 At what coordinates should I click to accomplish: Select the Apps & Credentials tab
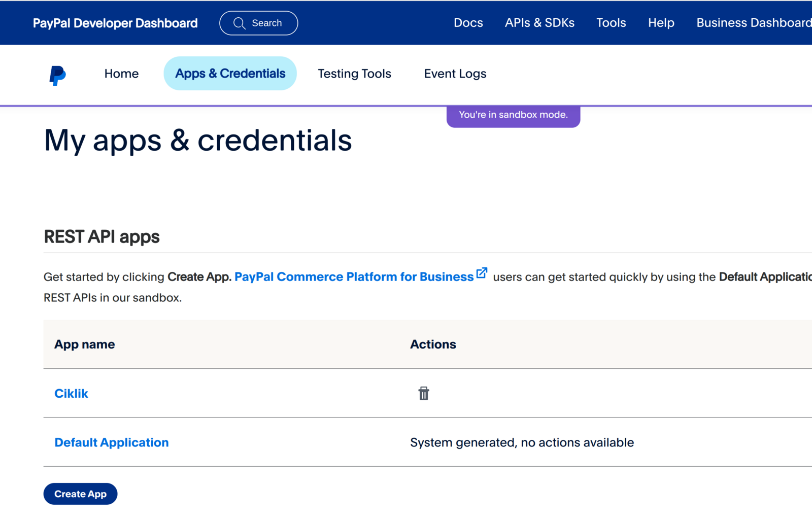tap(230, 74)
